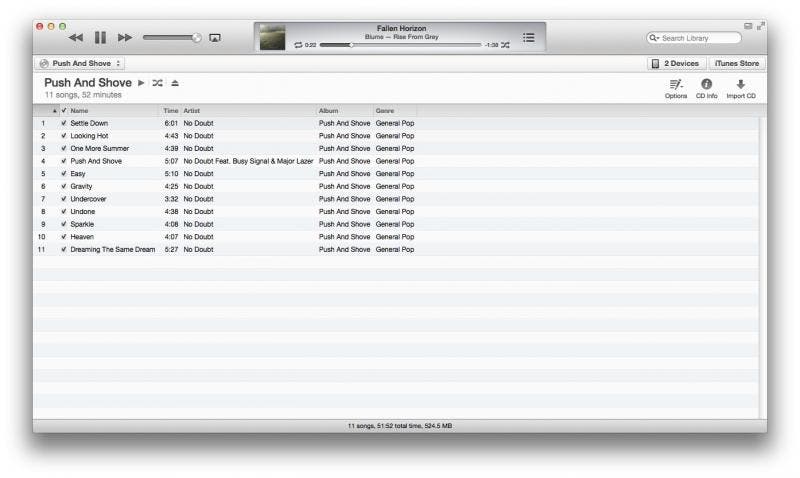Uncheck the One More Summer checkbox
The height and width of the screenshot is (478, 800).
pyautogui.click(x=64, y=148)
